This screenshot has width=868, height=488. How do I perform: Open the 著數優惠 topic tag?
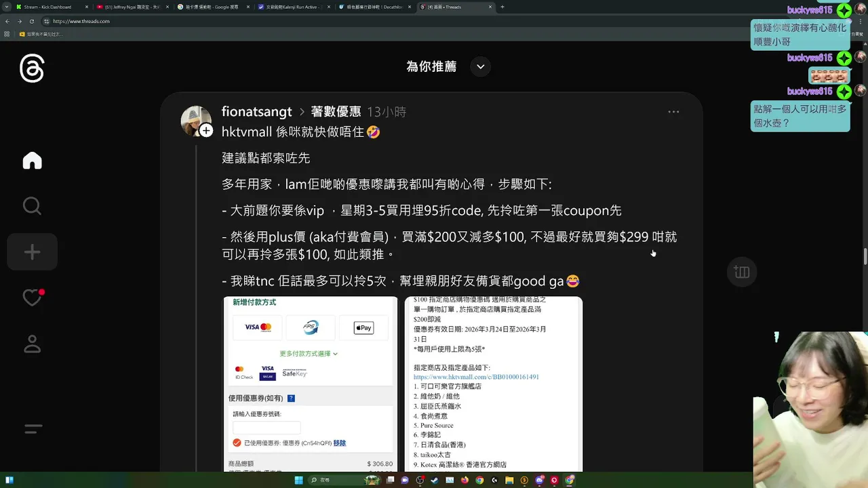(336, 112)
